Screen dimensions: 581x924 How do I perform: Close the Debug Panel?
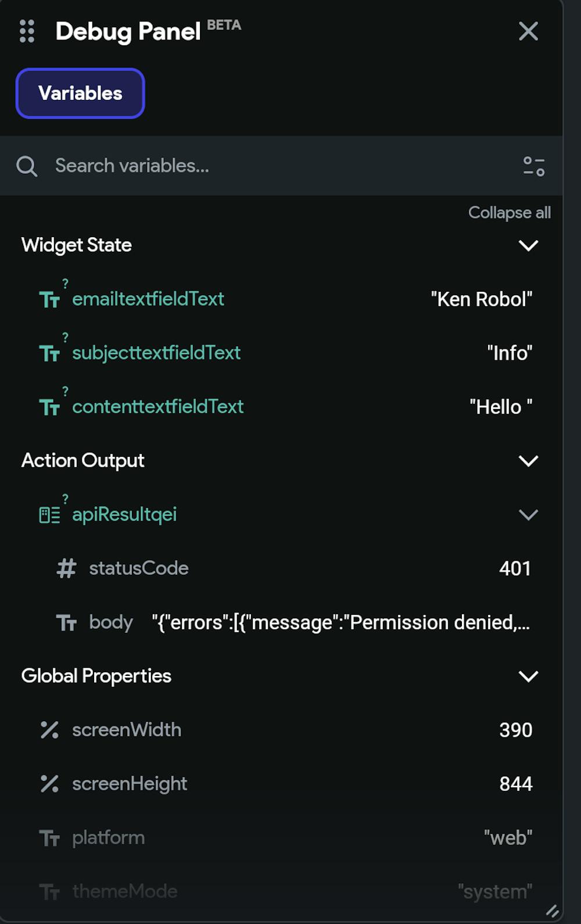(528, 31)
